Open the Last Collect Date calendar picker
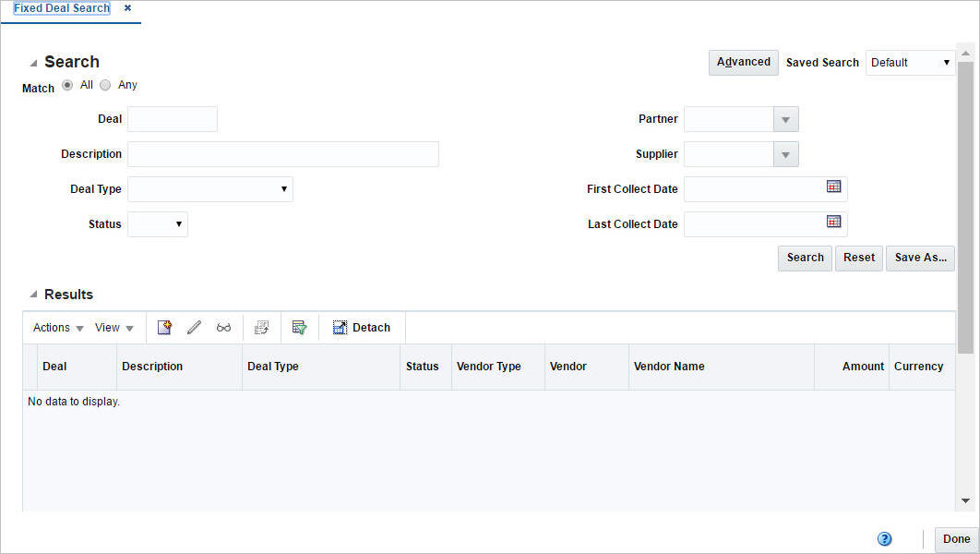Screen dimensions: 980x554 (834, 222)
